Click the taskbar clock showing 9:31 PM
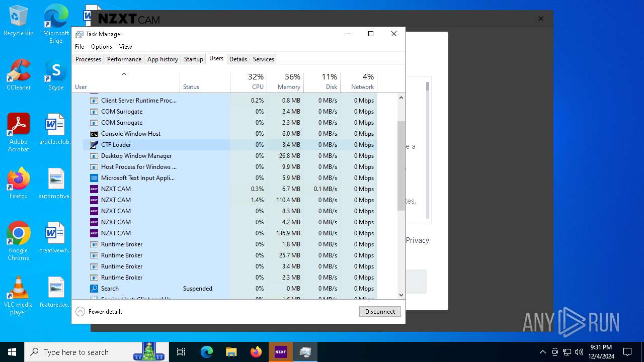This screenshot has width=644, height=362. tap(601, 352)
